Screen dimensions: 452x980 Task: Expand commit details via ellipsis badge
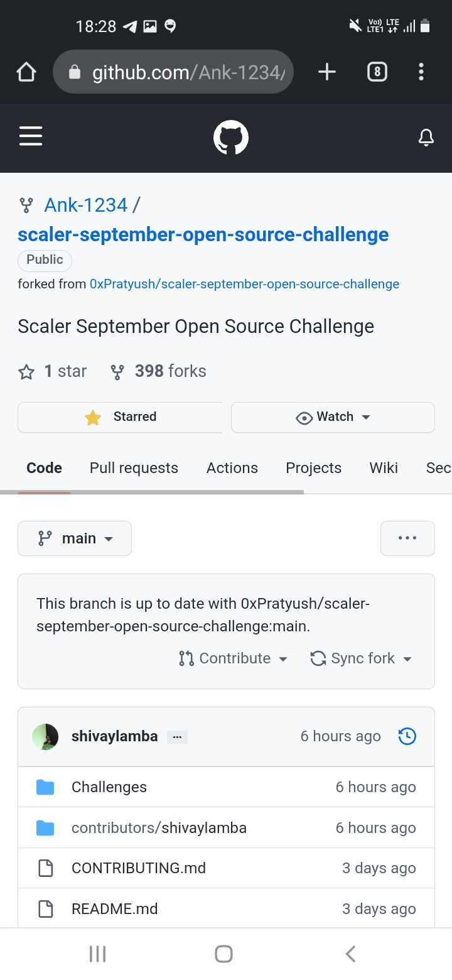coord(177,736)
